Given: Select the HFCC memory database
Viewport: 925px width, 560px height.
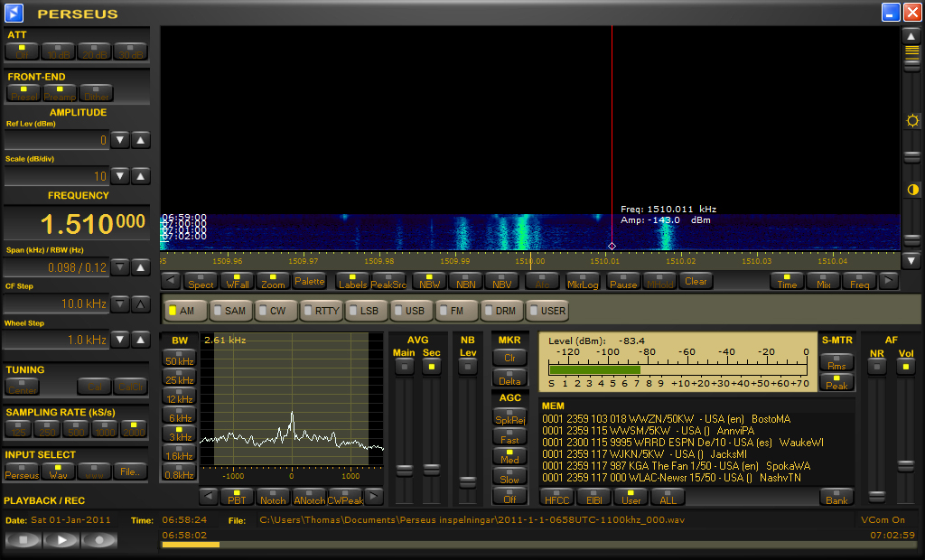Looking at the screenshot, I should (x=556, y=497).
